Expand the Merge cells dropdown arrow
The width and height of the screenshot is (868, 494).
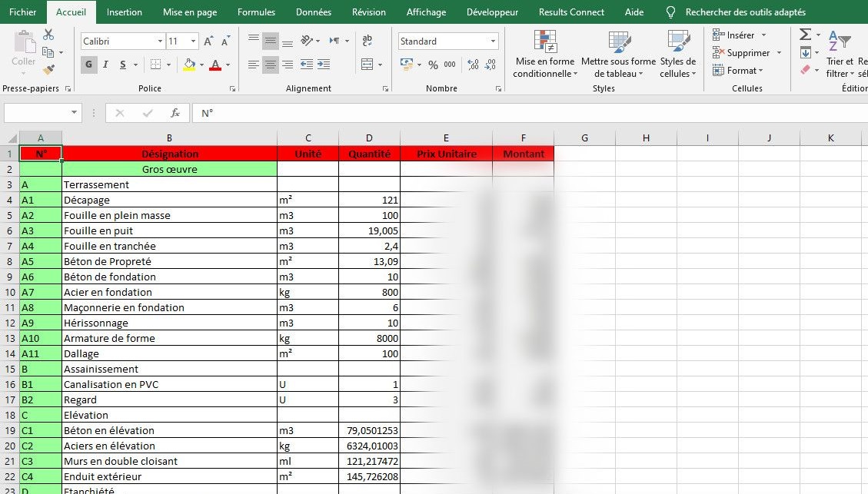click(381, 65)
